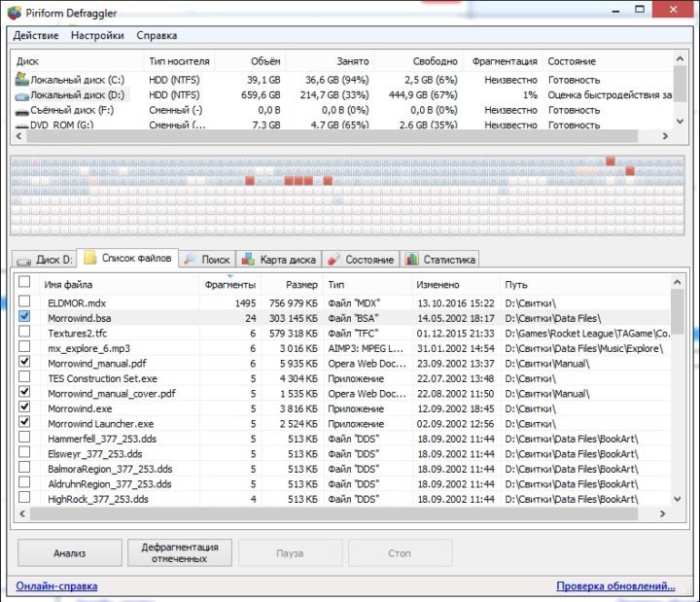
Task: Sort file list by Размер column
Action: pyautogui.click(x=301, y=285)
